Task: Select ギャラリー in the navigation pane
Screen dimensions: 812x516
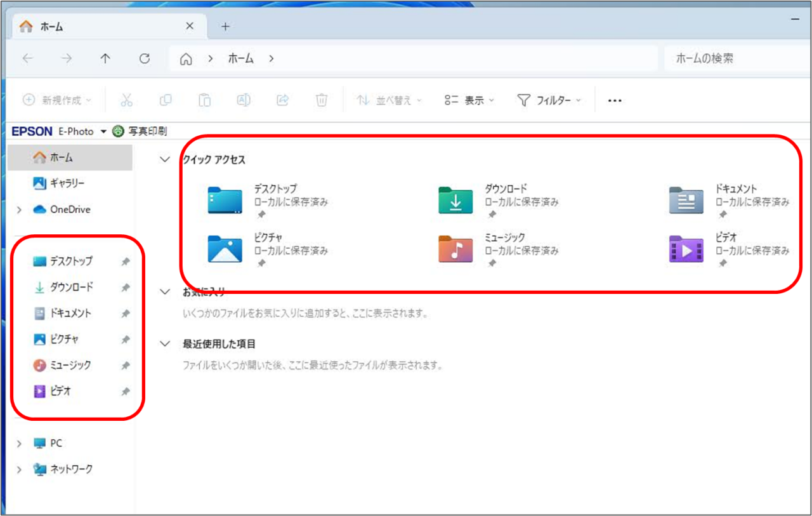Action: 70,183
